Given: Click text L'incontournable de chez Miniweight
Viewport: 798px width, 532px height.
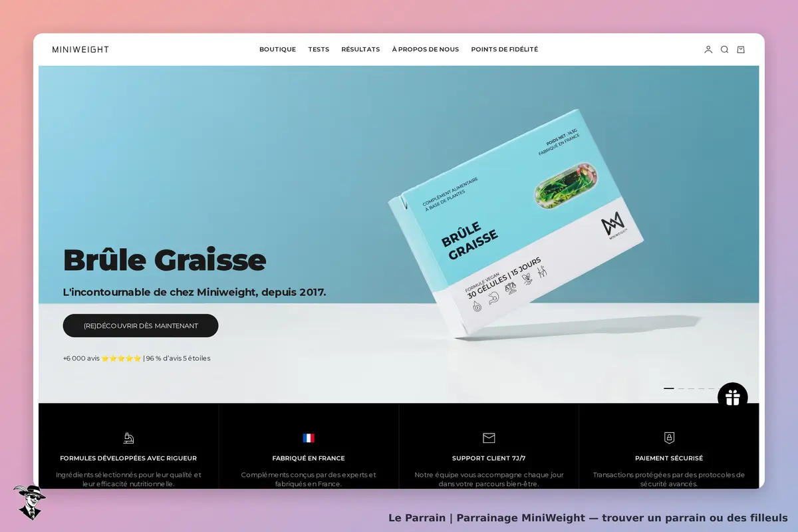Looking at the screenshot, I should [x=194, y=292].
